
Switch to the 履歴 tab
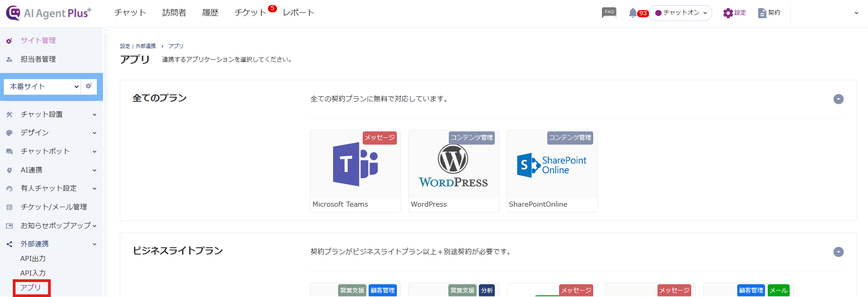coord(210,13)
